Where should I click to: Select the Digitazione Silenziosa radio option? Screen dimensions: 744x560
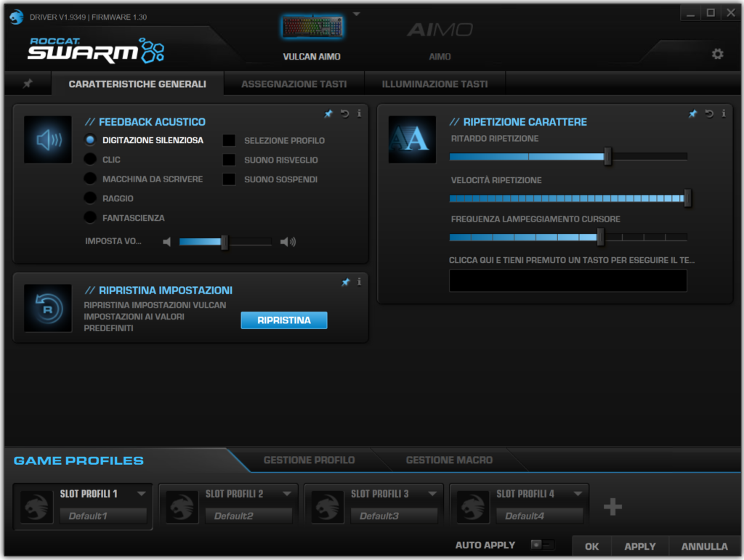pyautogui.click(x=90, y=140)
